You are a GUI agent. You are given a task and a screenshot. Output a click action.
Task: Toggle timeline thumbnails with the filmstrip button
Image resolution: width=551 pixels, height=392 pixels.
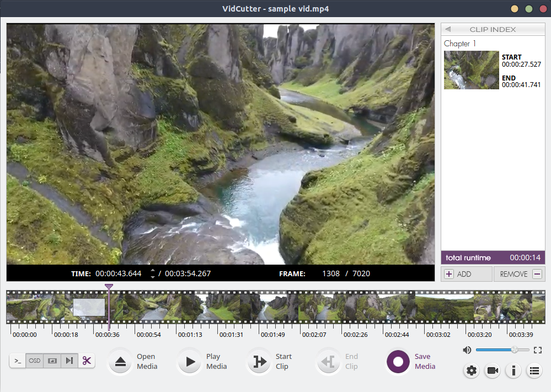click(52, 360)
